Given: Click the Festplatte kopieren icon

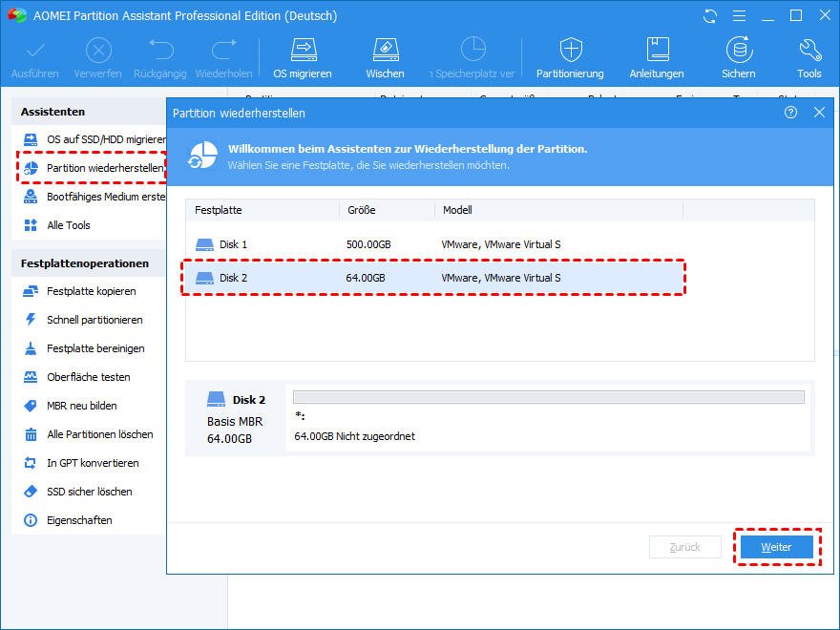Looking at the screenshot, I should pos(31,291).
